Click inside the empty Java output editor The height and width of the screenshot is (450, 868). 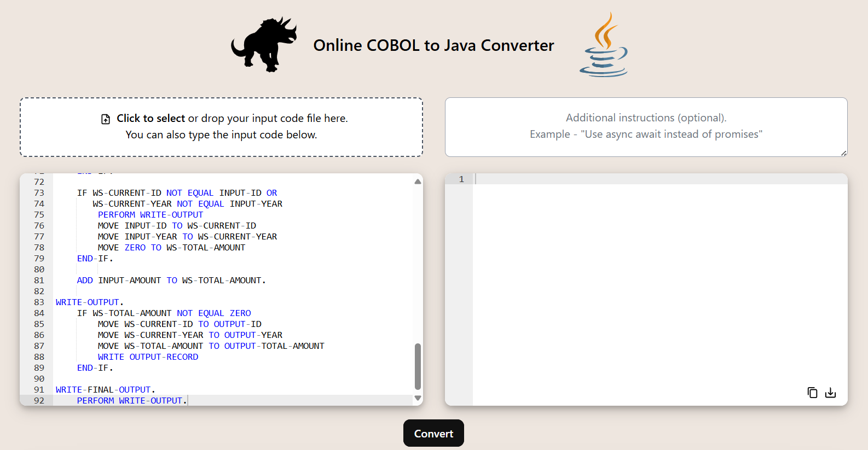coord(660,289)
